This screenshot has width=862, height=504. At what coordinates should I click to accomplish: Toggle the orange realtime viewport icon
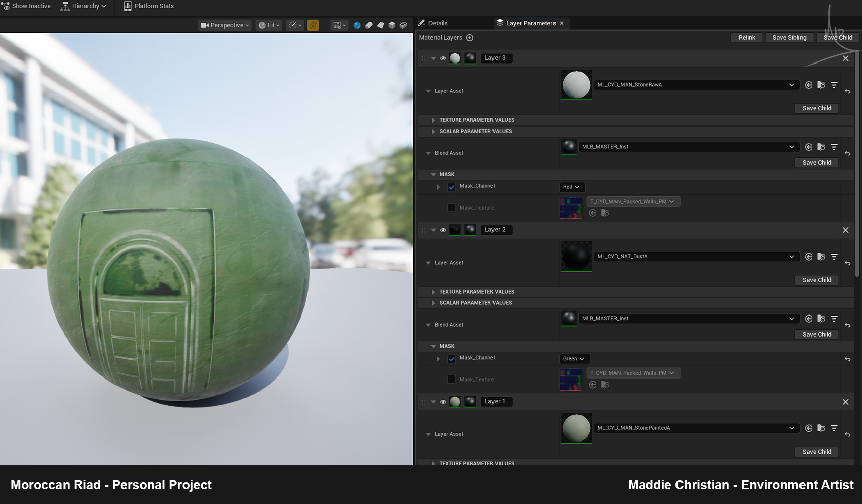tap(313, 25)
